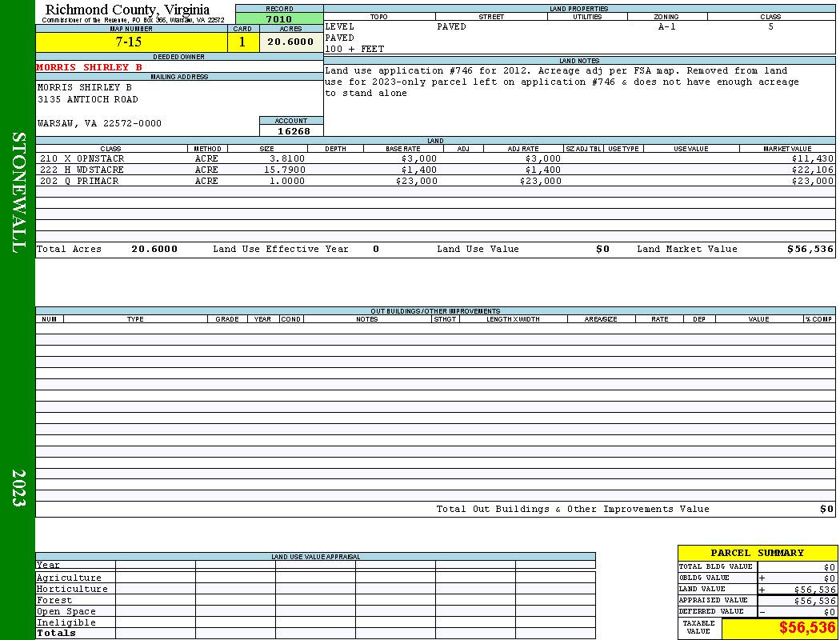Click size value 15.7900
Viewport: 840px width, 640px height.
coord(285,170)
